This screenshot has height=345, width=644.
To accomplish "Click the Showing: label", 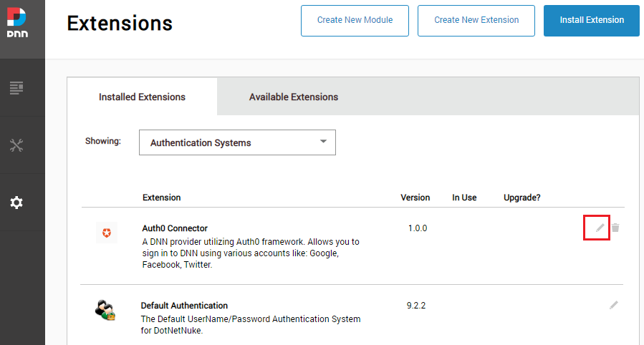I will [x=103, y=141].
